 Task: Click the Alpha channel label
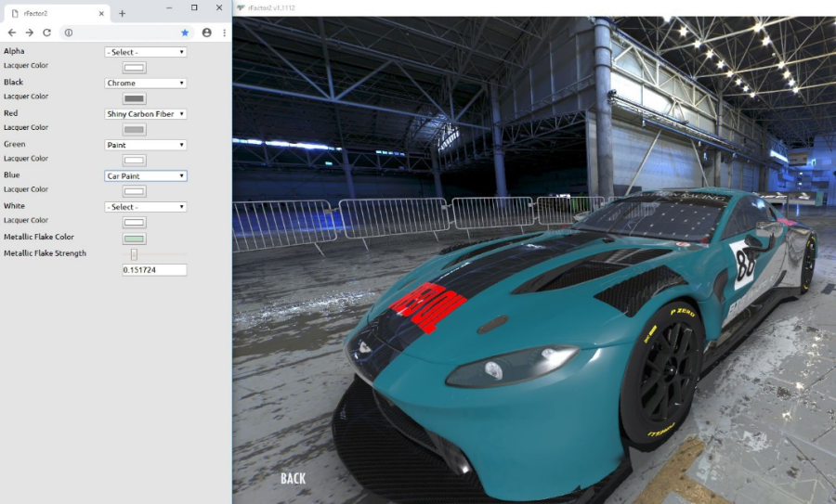tap(14, 51)
